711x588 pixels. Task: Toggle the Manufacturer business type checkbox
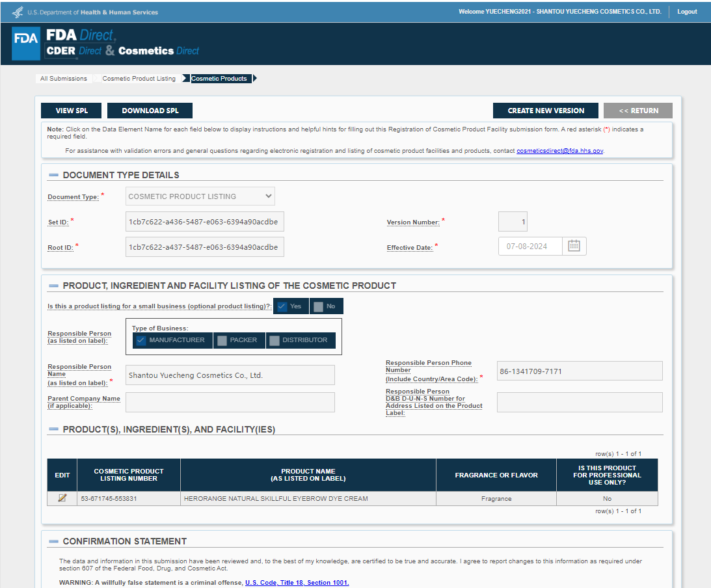tap(141, 340)
